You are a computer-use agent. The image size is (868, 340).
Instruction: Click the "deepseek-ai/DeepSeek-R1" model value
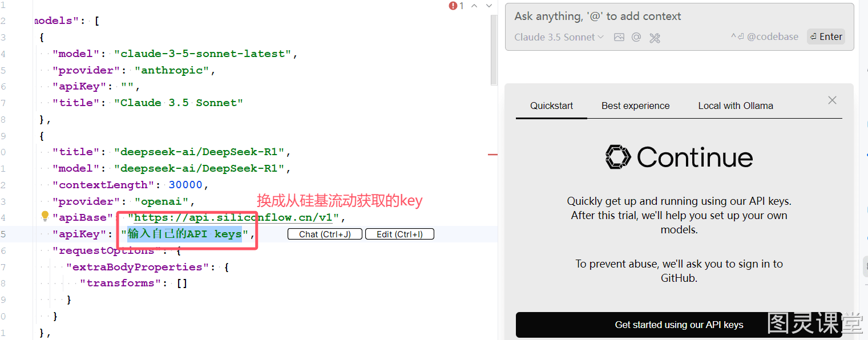pos(200,168)
